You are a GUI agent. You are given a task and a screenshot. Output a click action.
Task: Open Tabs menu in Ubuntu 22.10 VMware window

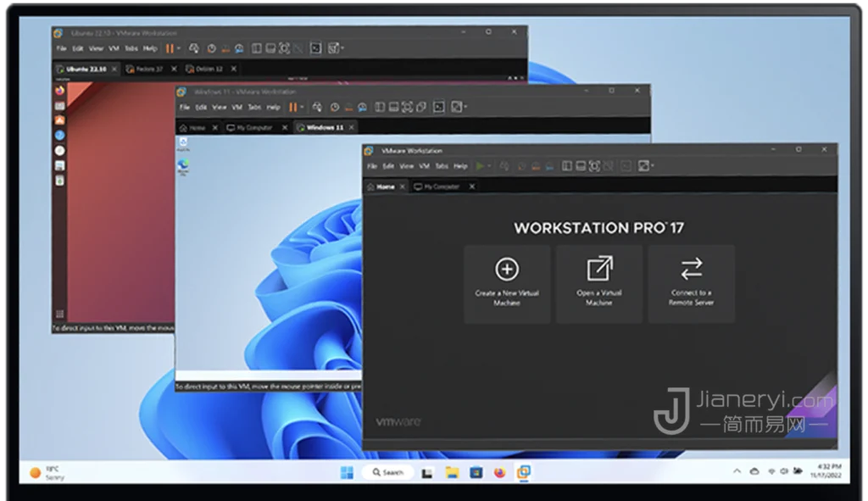(131, 48)
